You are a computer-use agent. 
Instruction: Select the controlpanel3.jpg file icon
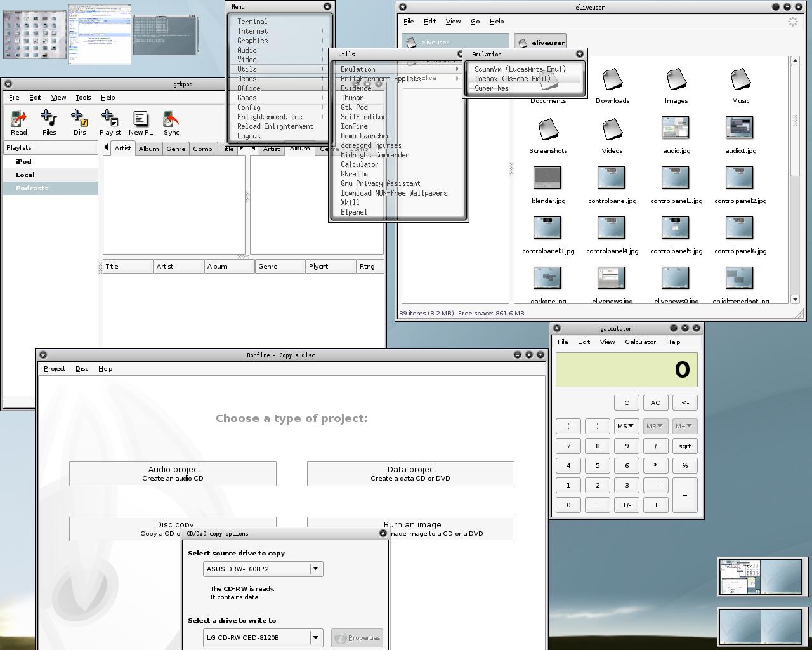tap(547, 228)
